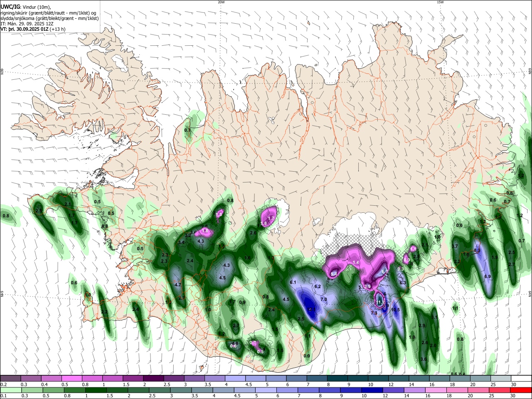Click the 0.2 swatch in the purple snow legend
This screenshot has height=399, width=532.
[x=10, y=378]
